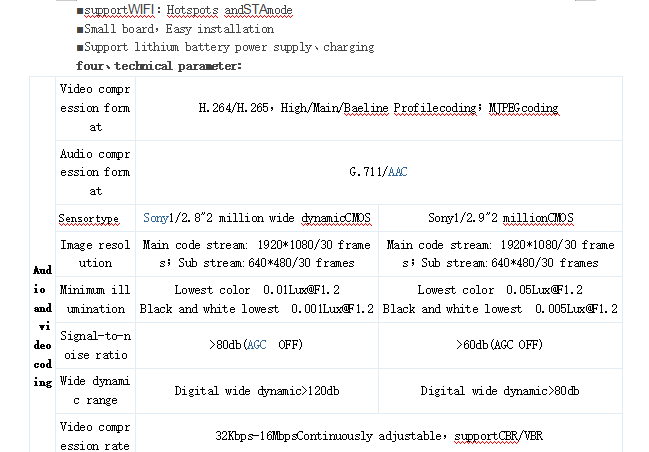649x452 pixels.
Task: Click the underlined "supportWIFI" bullet text
Action: click(118, 11)
